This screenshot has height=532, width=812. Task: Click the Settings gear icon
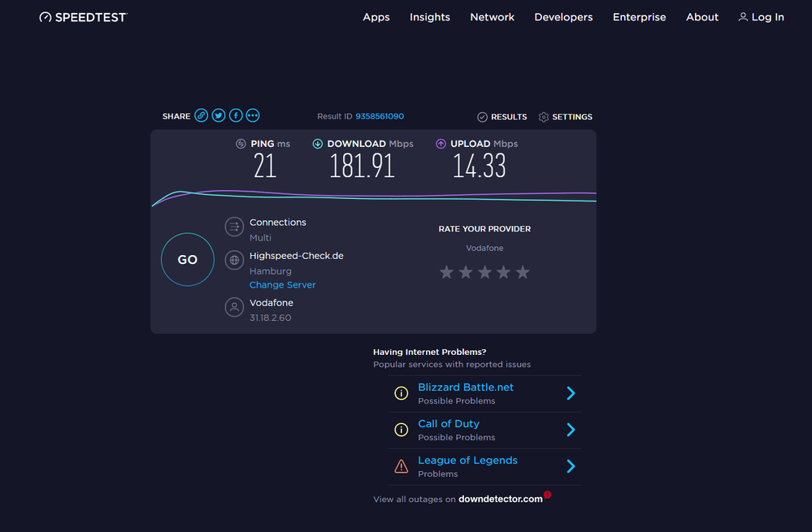coord(543,117)
